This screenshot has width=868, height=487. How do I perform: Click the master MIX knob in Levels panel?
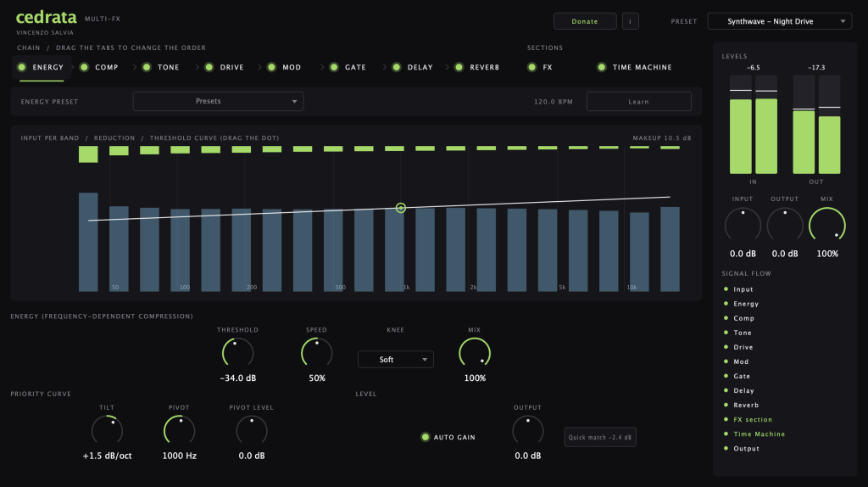pos(827,224)
